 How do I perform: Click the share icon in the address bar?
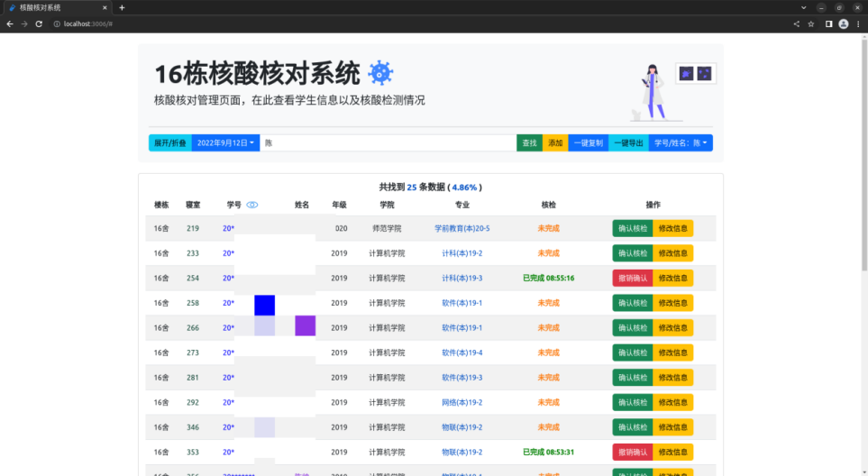pyautogui.click(x=797, y=23)
